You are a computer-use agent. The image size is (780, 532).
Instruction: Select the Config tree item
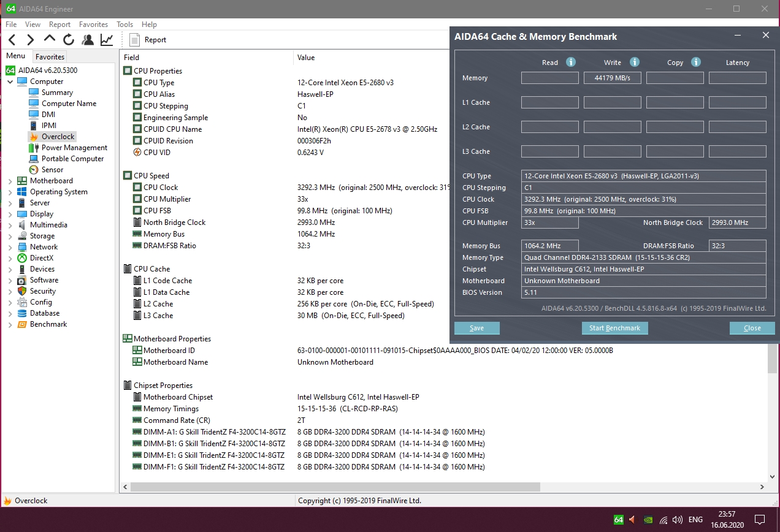(40, 302)
